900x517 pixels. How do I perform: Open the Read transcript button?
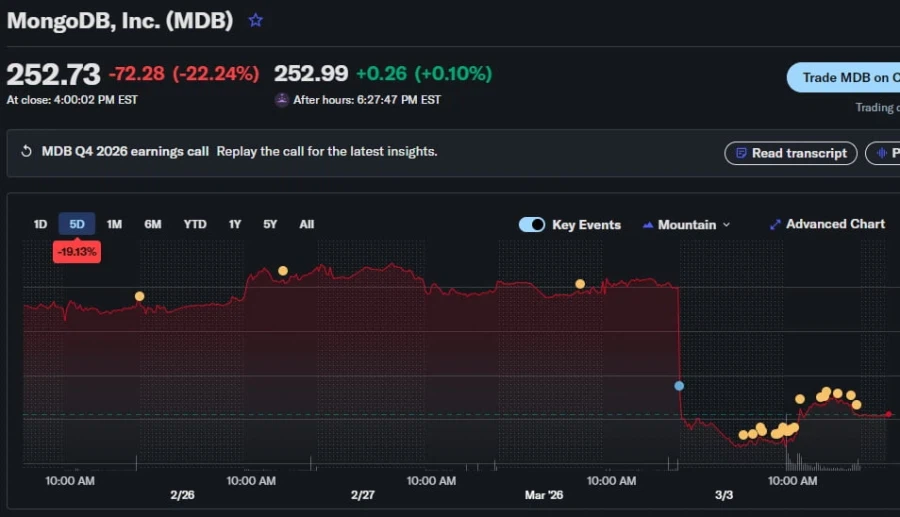click(790, 153)
